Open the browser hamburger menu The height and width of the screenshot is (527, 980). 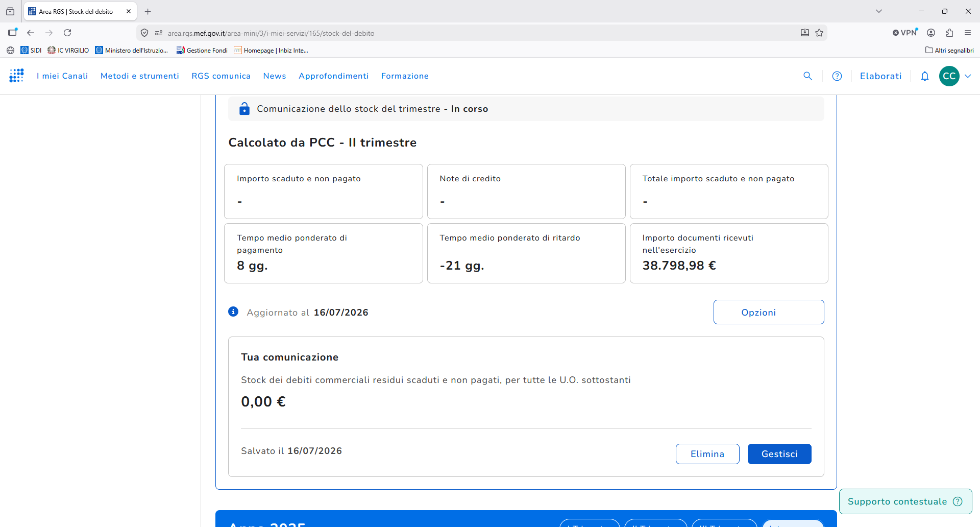pyautogui.click(x=968, y=33)
